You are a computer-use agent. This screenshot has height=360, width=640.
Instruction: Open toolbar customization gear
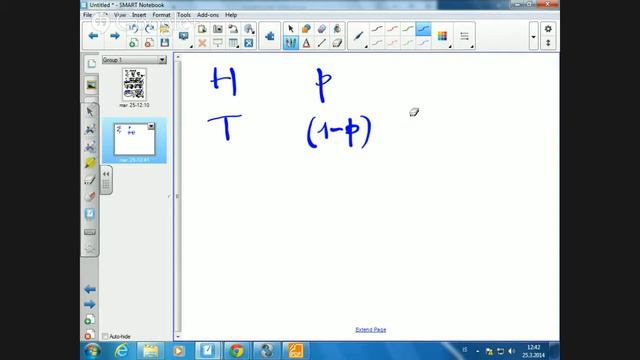click(x=548, y=29)
